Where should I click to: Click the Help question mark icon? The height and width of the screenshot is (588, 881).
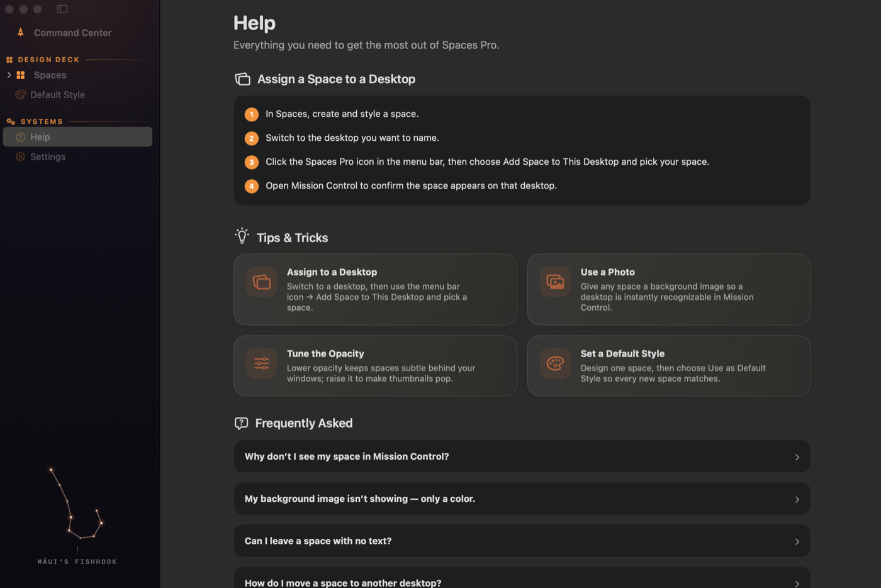click(20, 137)
